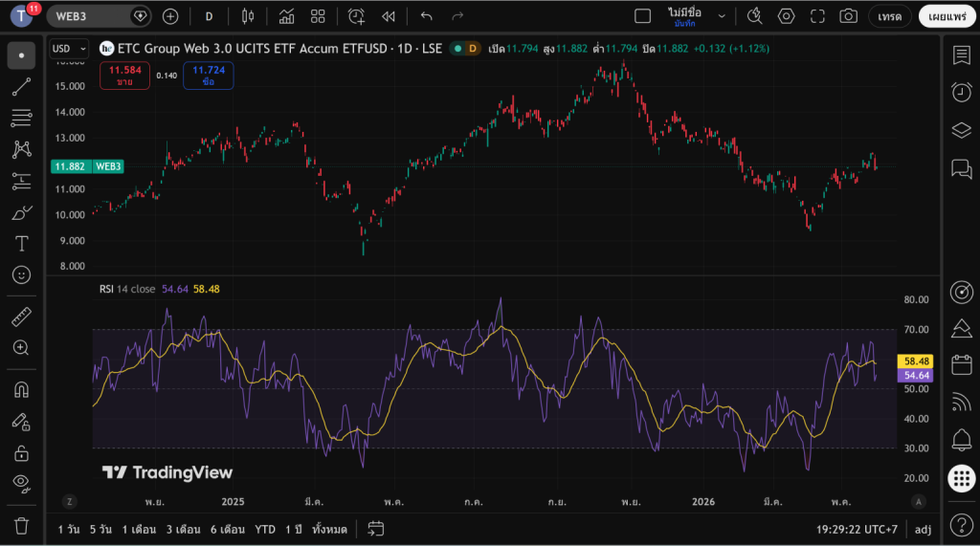Open chart settings hexagon icon

click(787, 16)
